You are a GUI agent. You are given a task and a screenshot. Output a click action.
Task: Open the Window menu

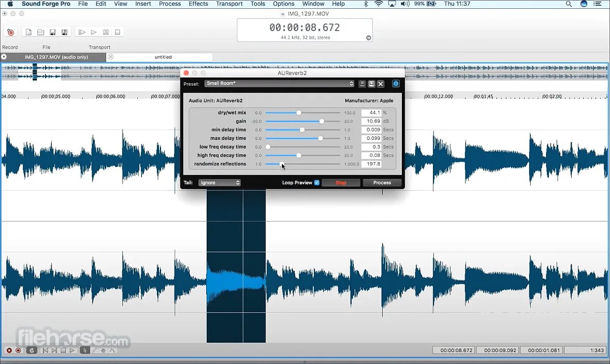[x=313, y=4]
